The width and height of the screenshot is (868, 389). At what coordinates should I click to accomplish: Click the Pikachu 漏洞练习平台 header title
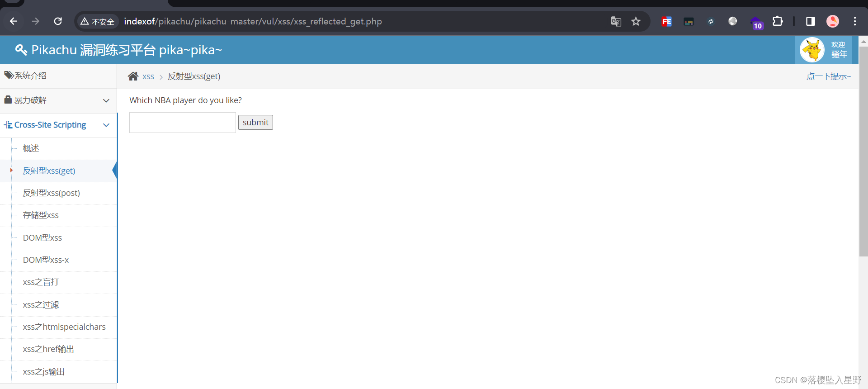(x=127, y=50)
